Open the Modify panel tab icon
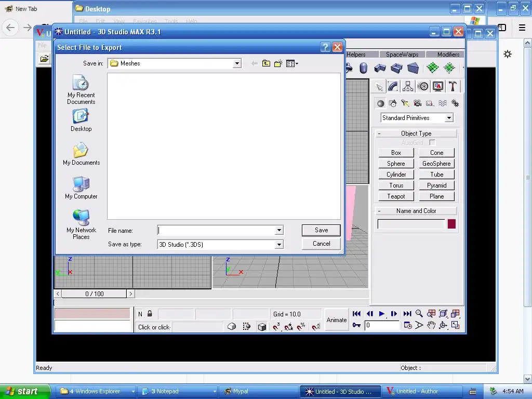 tap(393, 87)
